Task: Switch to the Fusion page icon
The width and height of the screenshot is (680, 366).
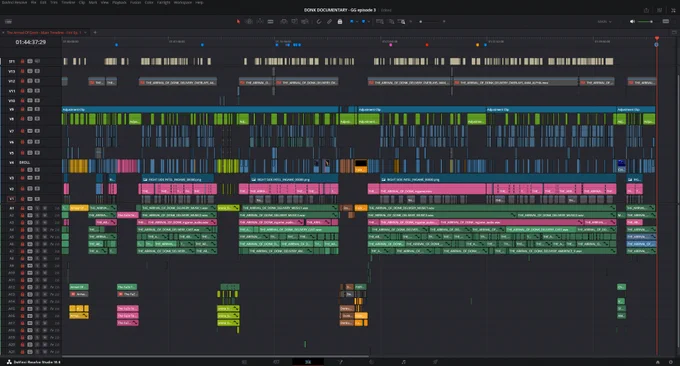Action: click(x=340, y=362)
